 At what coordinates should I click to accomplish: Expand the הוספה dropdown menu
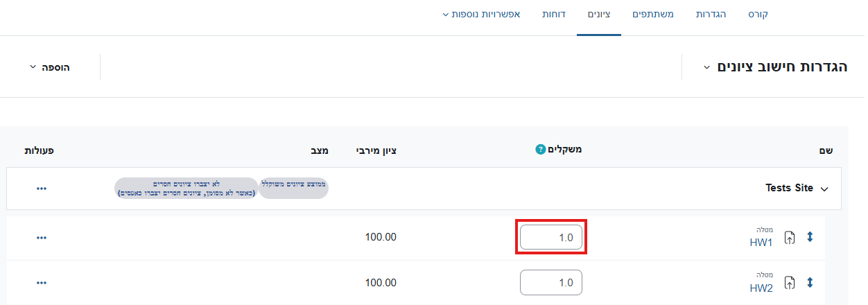[x=50, y=67]
